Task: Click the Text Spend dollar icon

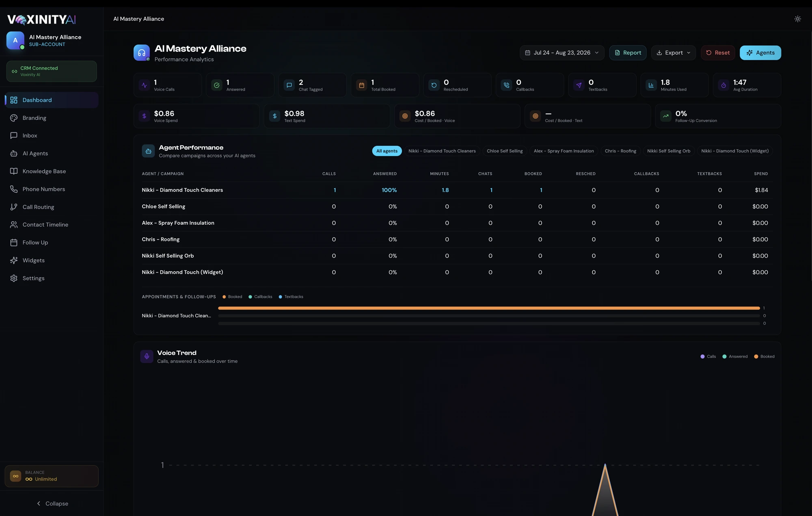Action: point(275,116)
